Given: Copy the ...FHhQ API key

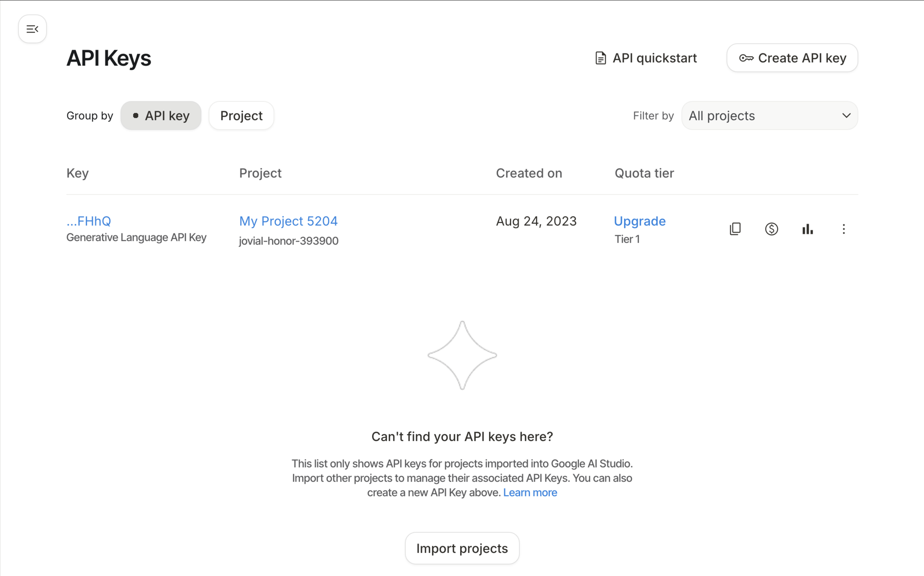Looking at the screenshot, I should click(735, 229).
